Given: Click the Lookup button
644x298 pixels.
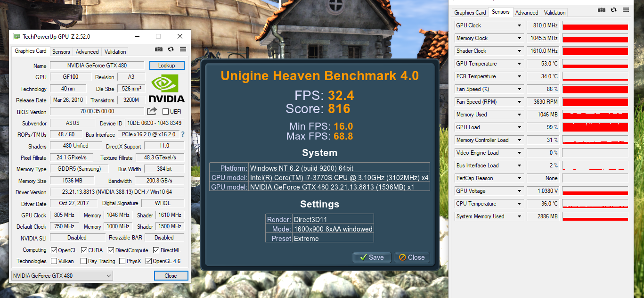Looking at the screenshot, I should 167,66.
